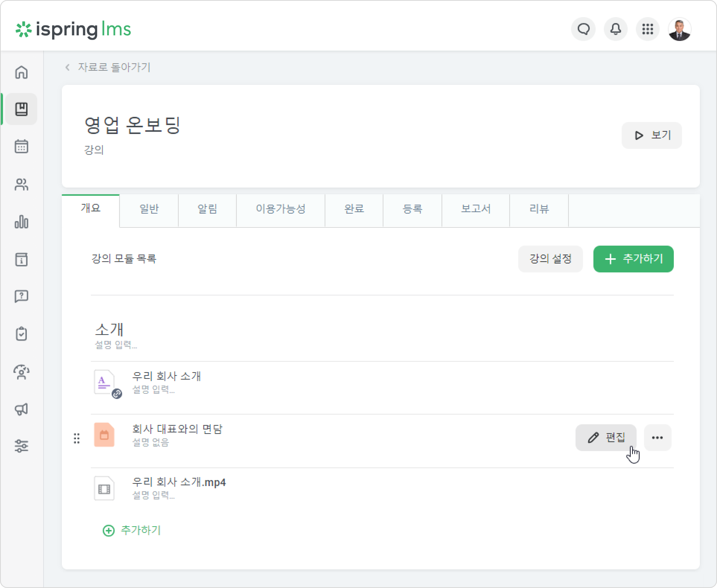Open the announcements megaphone icon
Image resolution: width=717 pixels, height=588 pixels.
click(x=21, y=409)
